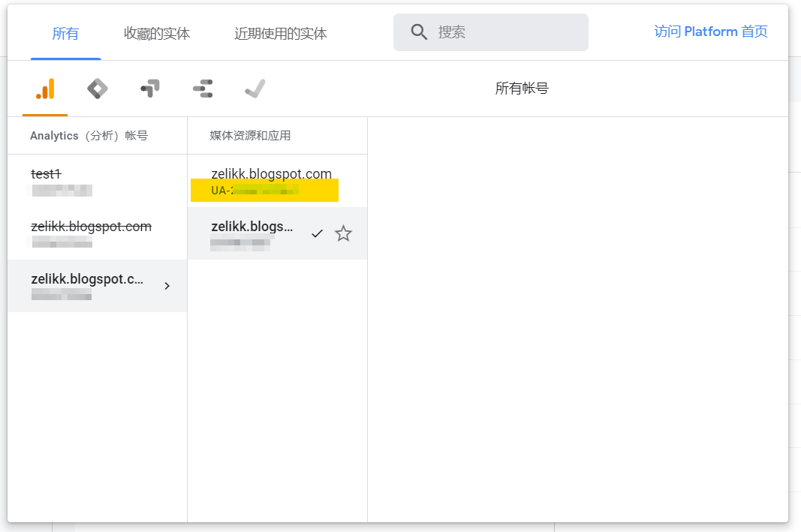Star the selected zelikk.blogs property as favorite
The image size is (801, 532).
tap(343, 234)
